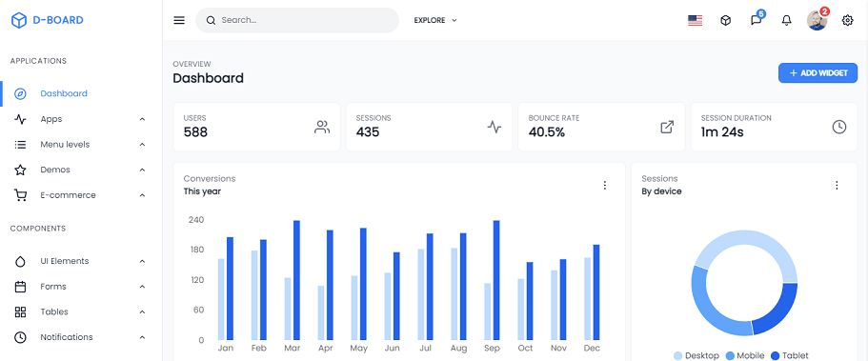Expand the Tables chevron
This screenshot has width=868, height=361.
[142, 312]
